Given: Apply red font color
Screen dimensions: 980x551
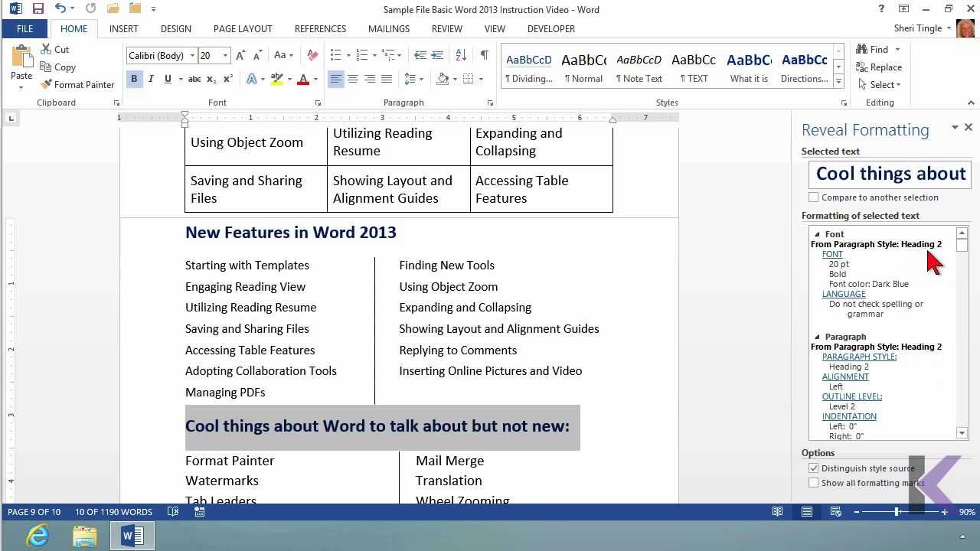Looking at the screenshot, I should pyautogui.click(x=303, y=79).
